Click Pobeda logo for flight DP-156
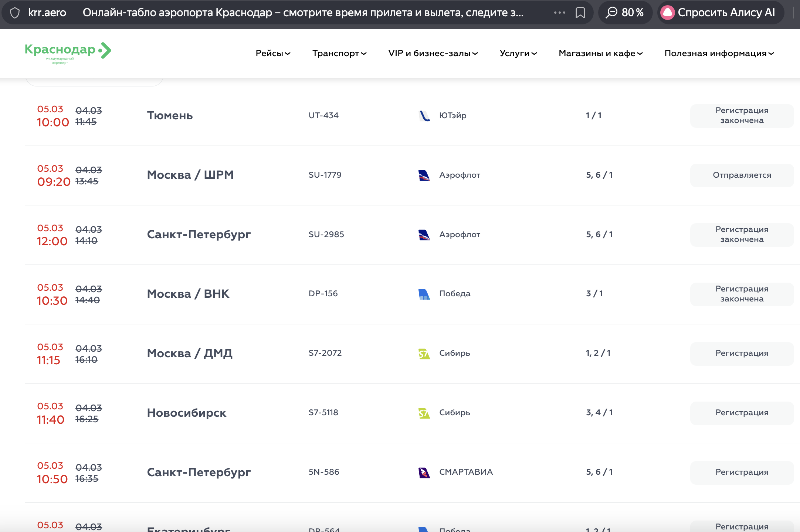This screenshot has width=800, height=532. pyautogui.click(x=424, y=294)
